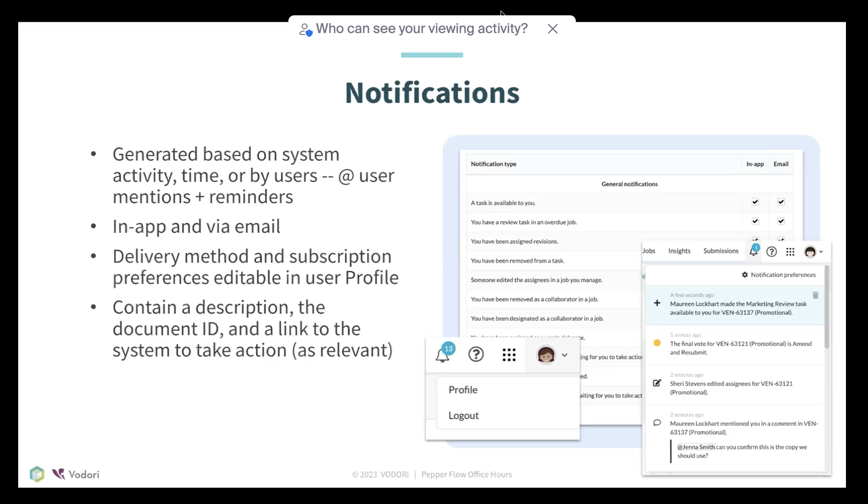
Task: Click the pencil icon on Sheri Stevens notification
Action: (x=656, y=383)
